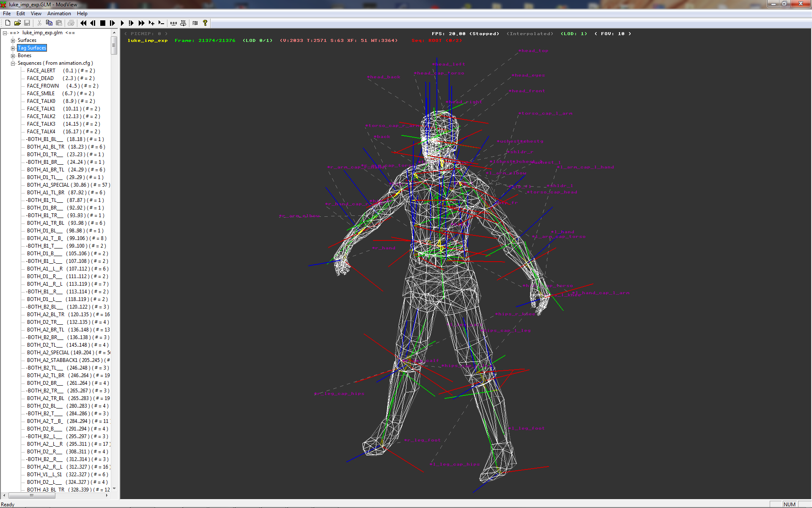
Task: Rewind animation to start
Action: [x=83, y=23]
